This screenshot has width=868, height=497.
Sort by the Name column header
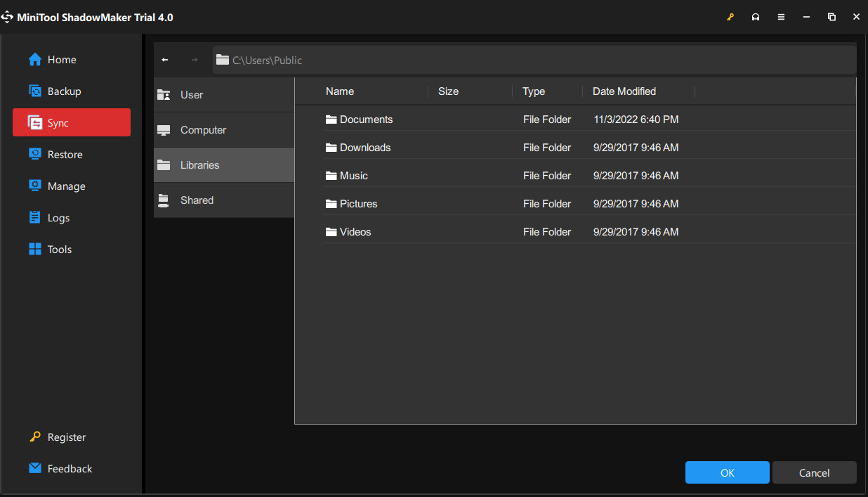coord(340,91)
